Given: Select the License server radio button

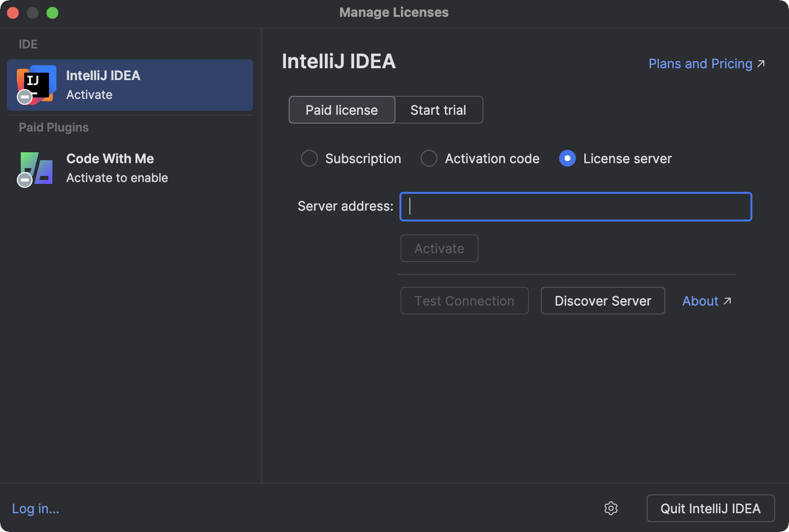Looking at the screenshot, I should [x=568, y=159].
